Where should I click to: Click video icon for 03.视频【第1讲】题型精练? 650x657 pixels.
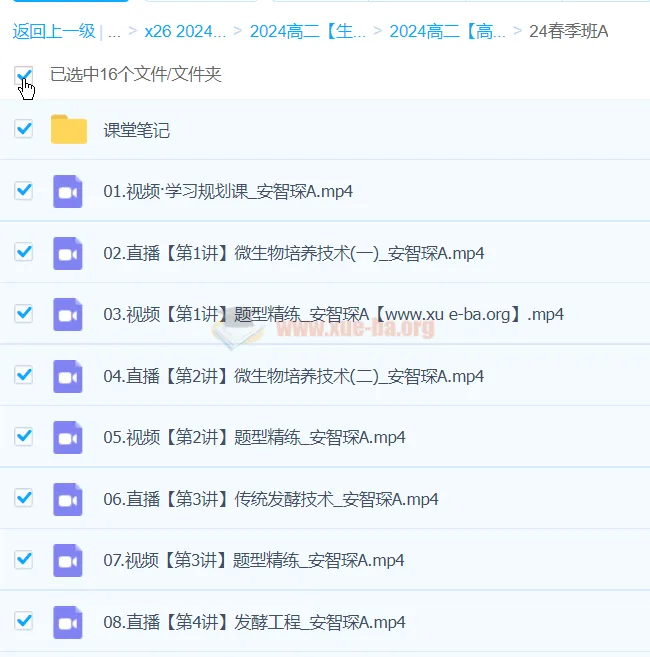(x=68, y=314)
